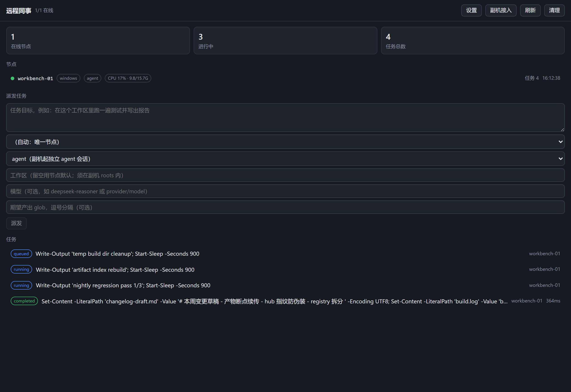The image size is (571, 392).
Task: Click the expected output glob field
Action: (285, 207)
